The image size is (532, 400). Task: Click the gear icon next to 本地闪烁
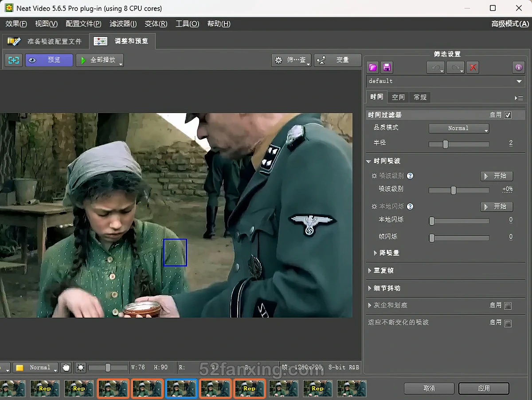click(x=374, y=206)
